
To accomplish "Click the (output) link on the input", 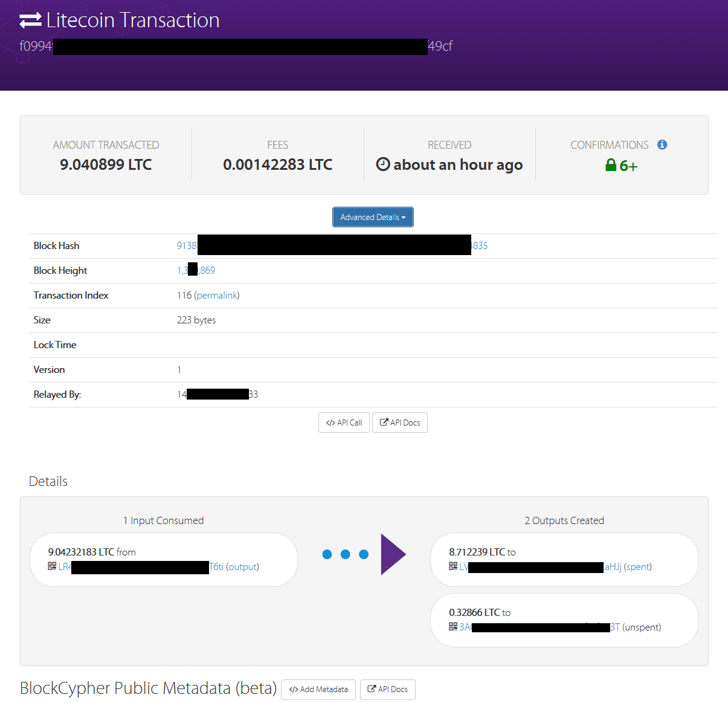I will [243, 566].
